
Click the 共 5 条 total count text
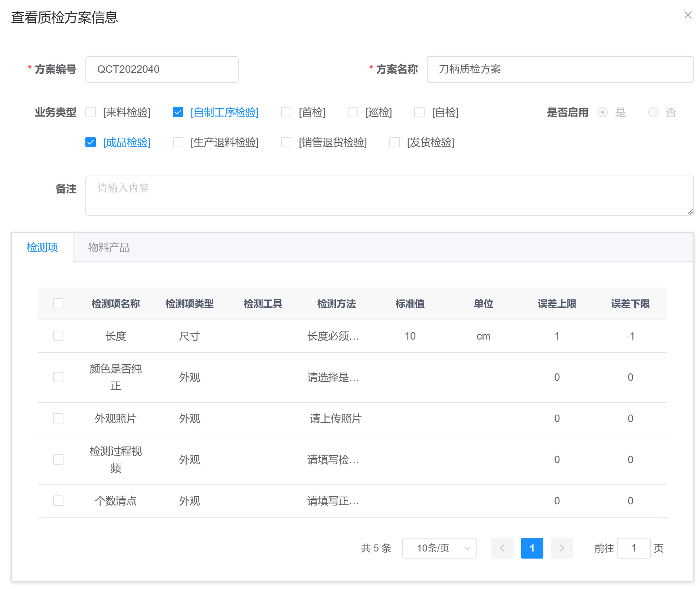376,548
